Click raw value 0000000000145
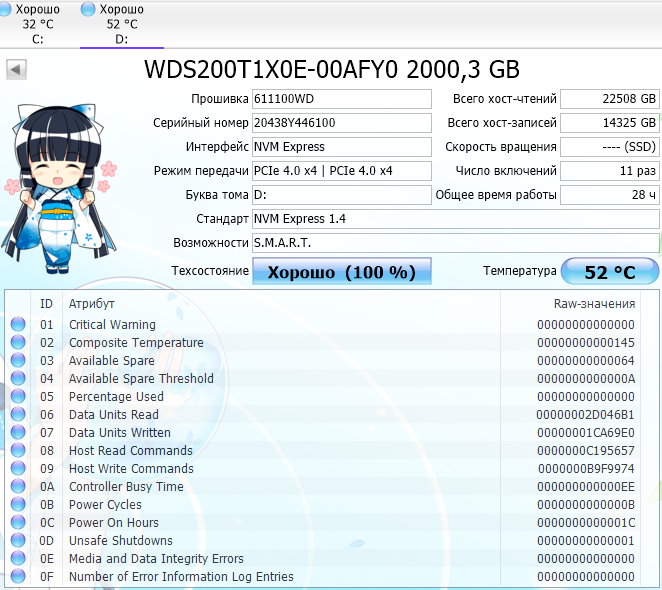This screenshot has width=662, height=590. (586, 343)
